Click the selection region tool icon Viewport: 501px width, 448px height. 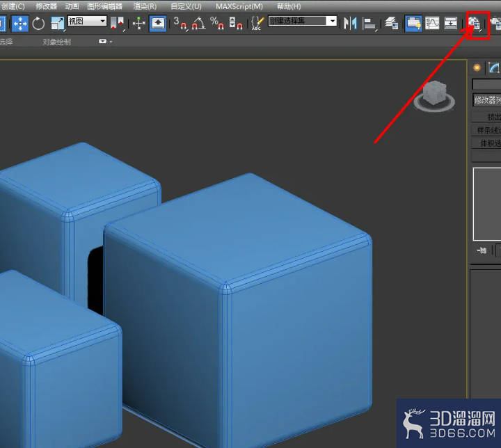click(3, 24)
